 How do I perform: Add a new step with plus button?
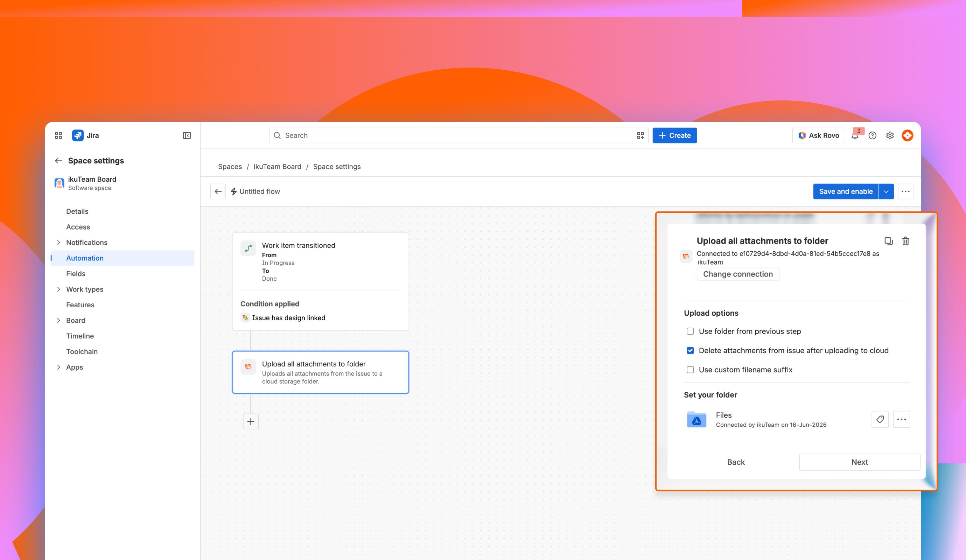coord(251,421)
